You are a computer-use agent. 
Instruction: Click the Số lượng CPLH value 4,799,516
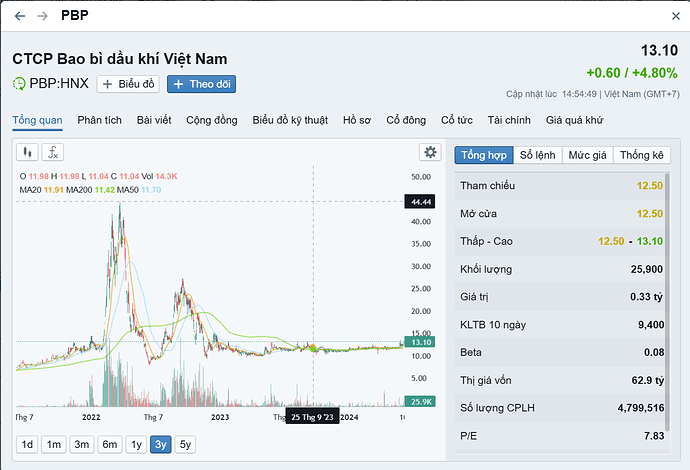641,408
